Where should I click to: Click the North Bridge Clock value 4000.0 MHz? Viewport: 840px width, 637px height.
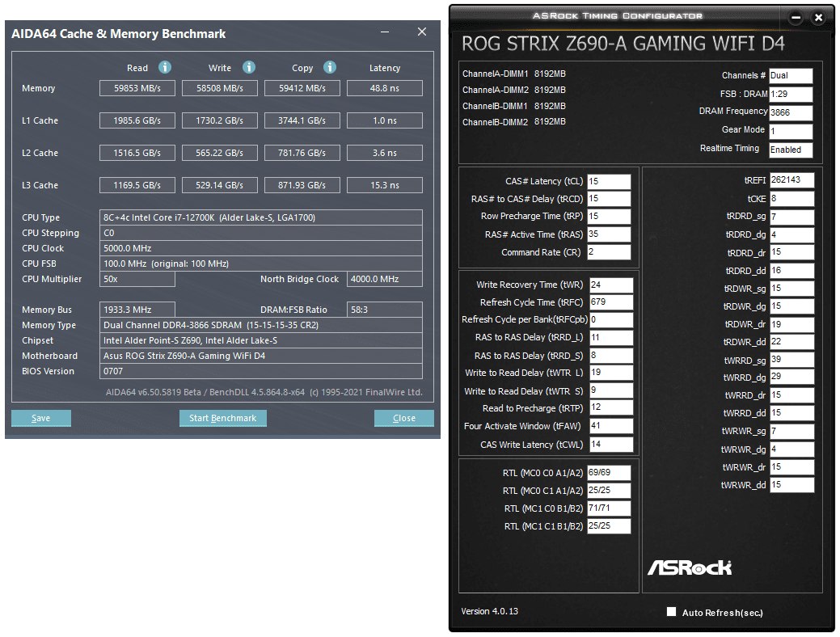coord(385,279)
